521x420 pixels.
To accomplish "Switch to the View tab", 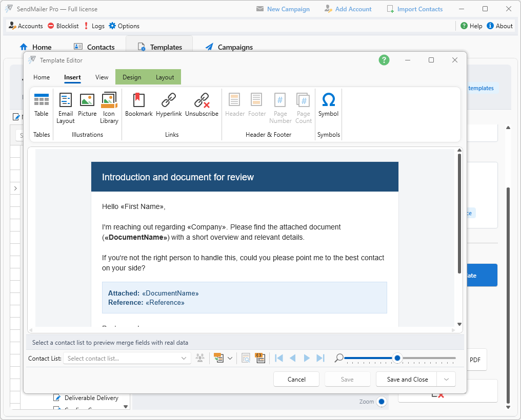I will 102,77.
